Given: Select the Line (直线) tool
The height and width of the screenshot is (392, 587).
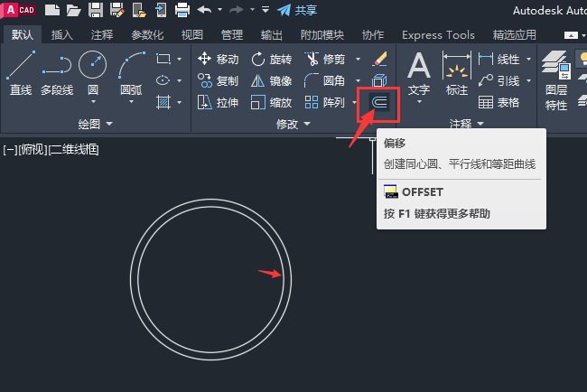Looking at the screenshot, I should [21, 73].
